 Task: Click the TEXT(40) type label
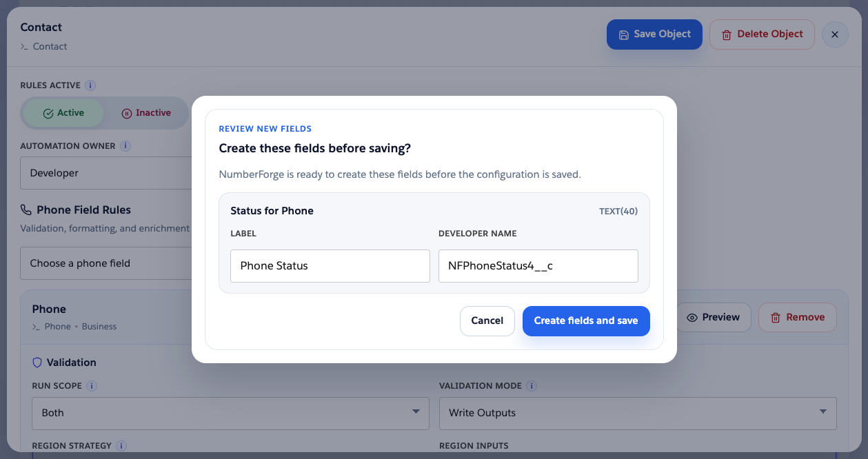point(618,212)
